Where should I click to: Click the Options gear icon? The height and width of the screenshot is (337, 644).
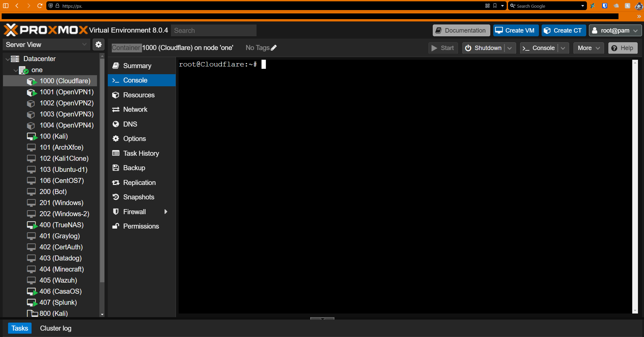pos(116,139)
